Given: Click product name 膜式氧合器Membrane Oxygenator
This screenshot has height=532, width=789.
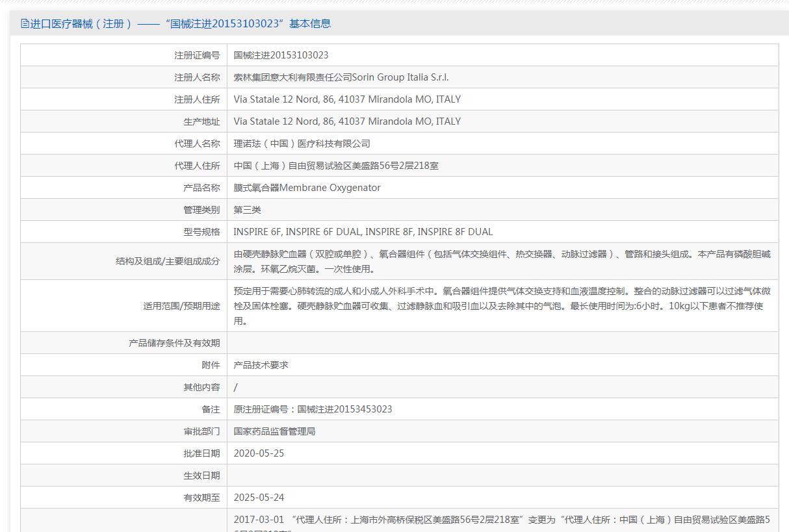Looking at the screenshot, I should (x=307, y=188).
